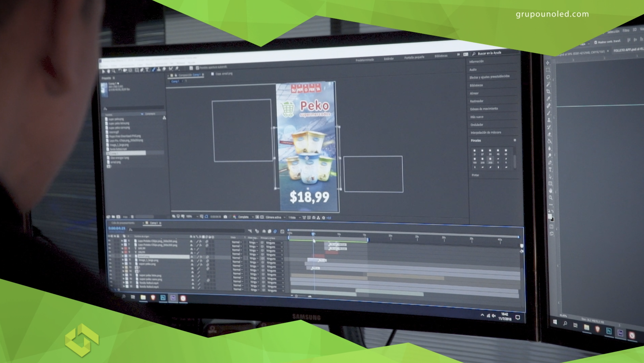Switch to the Bibliotecas workspace tab
Image resolution: width=644 pixels, height=363 pixels.
click(x=441, y=56)
